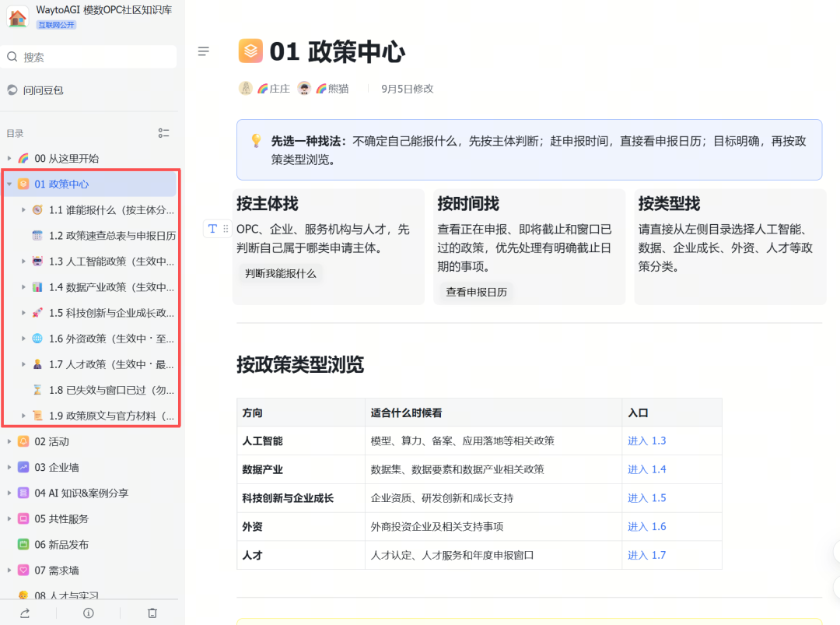The width and height of the screenshot is (840, 625).
Task: Expand the 02 活动 sidebar node
Action: (x=9, y=441)
